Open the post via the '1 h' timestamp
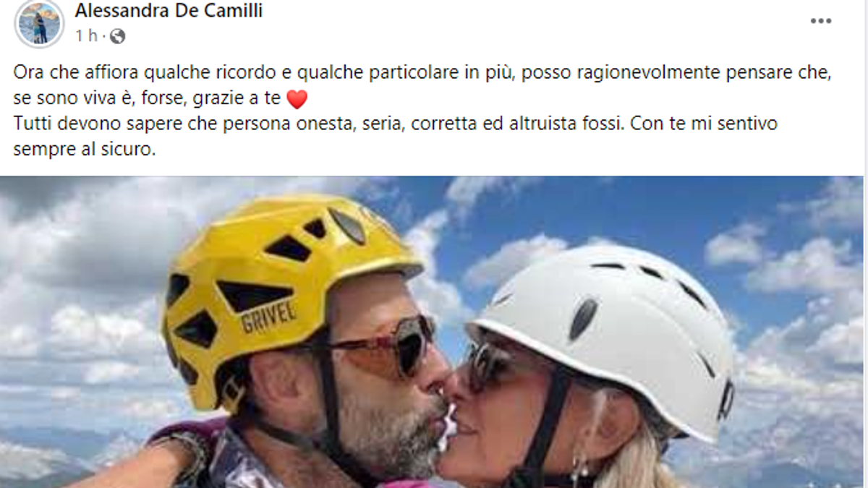 [86, 36]
